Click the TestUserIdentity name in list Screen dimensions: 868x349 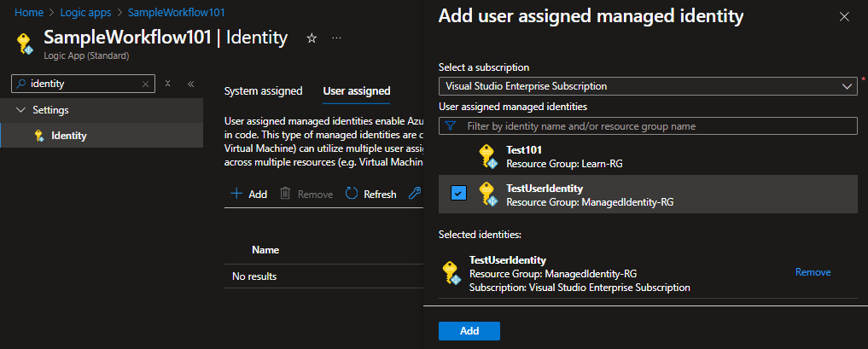click(x=545, y=189)
